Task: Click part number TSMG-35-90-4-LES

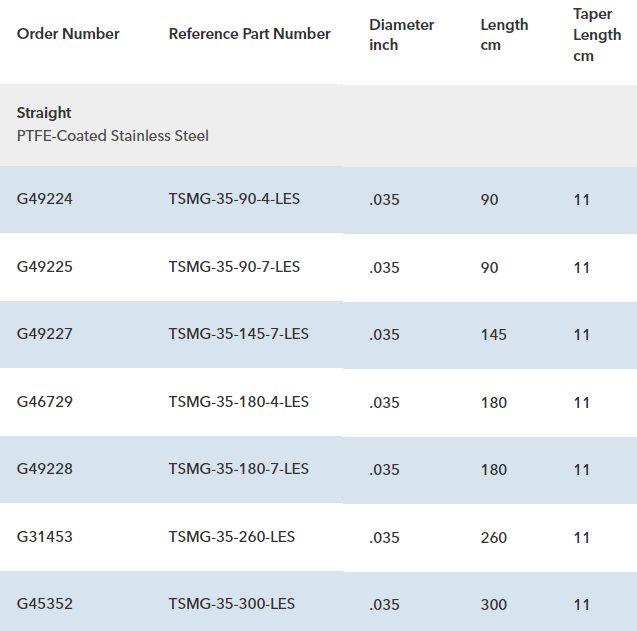Action: tap(234, 199)
